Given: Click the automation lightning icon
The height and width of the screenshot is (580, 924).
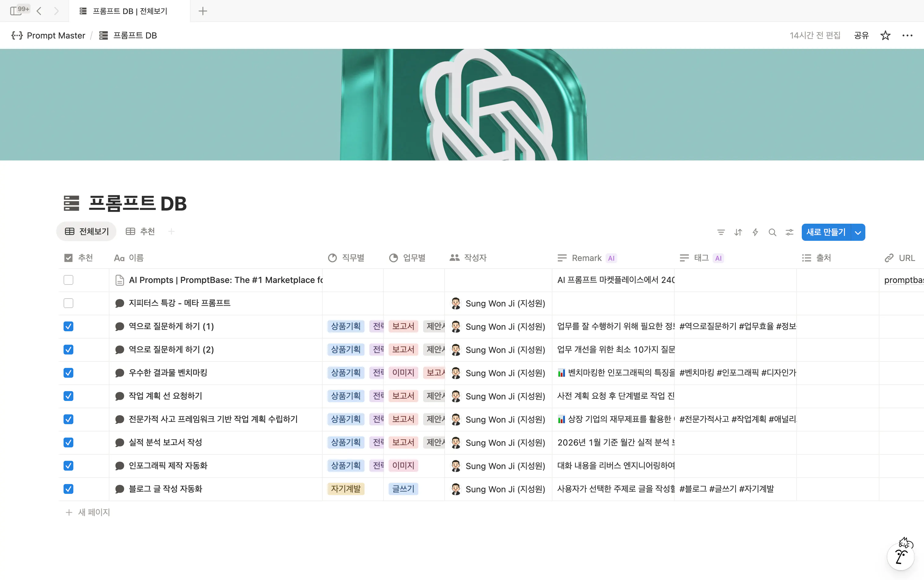Looking at the screenshot, I should pos(755,232).
